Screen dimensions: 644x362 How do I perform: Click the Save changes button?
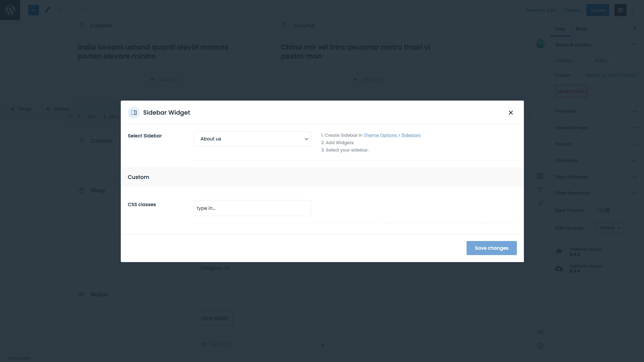491,248
